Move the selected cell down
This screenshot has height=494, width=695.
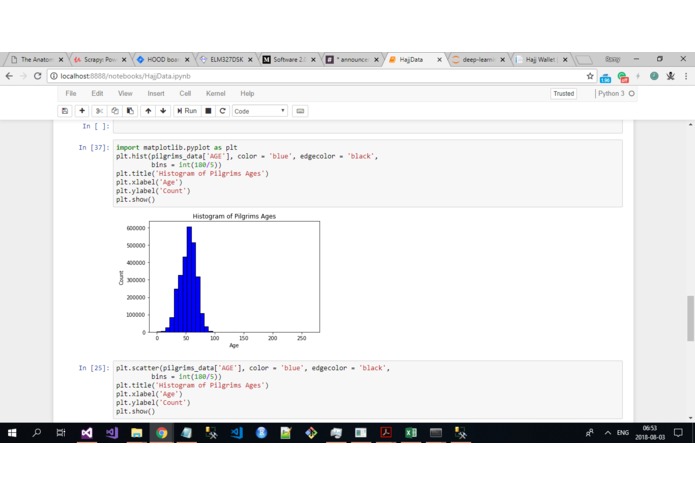click(163, 111)
